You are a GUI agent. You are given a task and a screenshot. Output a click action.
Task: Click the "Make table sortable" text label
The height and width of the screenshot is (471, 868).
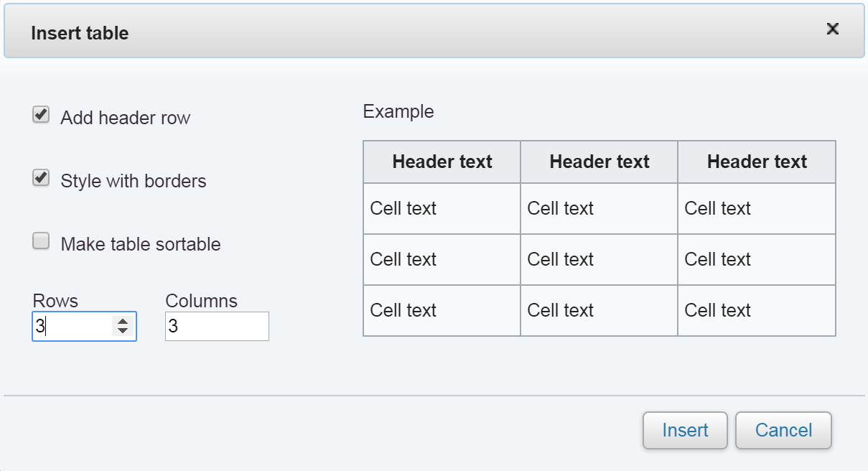click(x=141, y=244)
